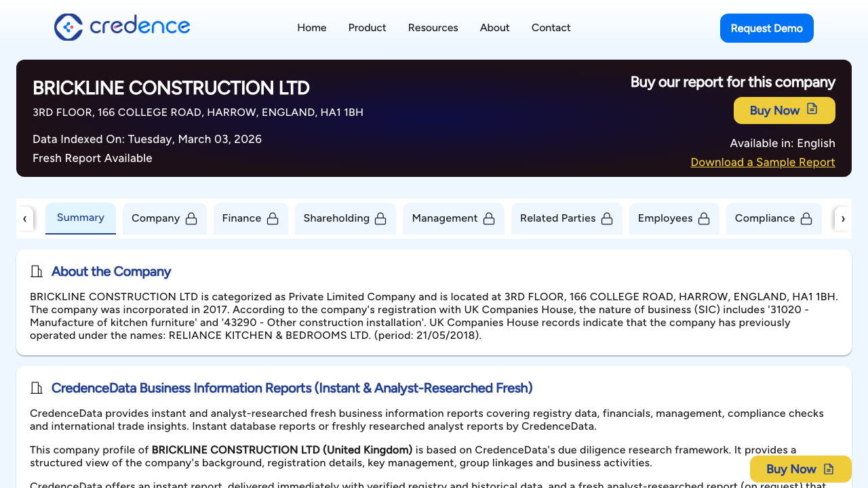The width and height of the screenshot is (868, 488).
Task: Open the Resources menu item
Action: pos(433,28)
